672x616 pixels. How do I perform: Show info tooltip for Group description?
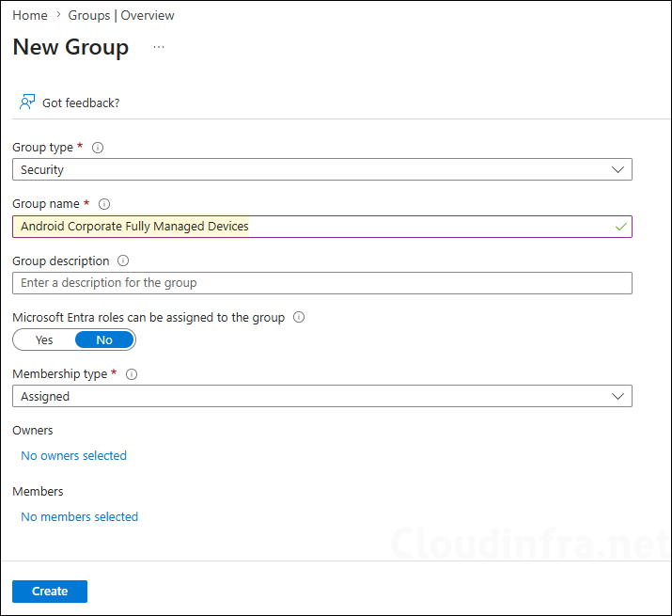point(123,261)
